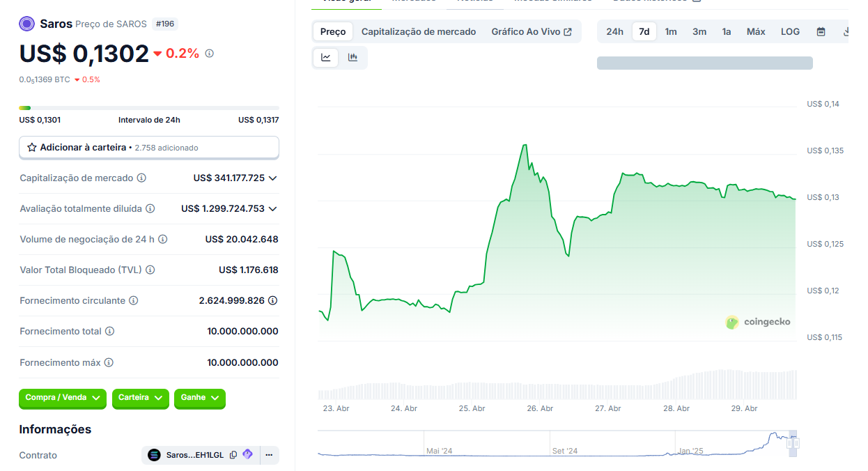Viewport: 868px width, 471px height.
Task: Open the Carteira dropdown
Action: coord(141,398)
